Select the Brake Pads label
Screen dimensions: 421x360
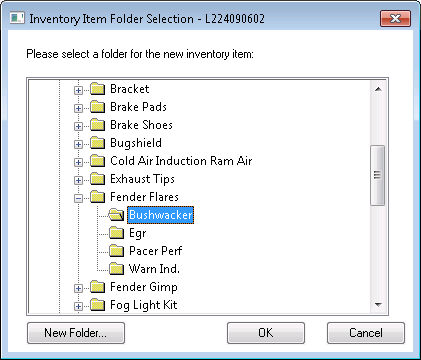coord(138,107)
